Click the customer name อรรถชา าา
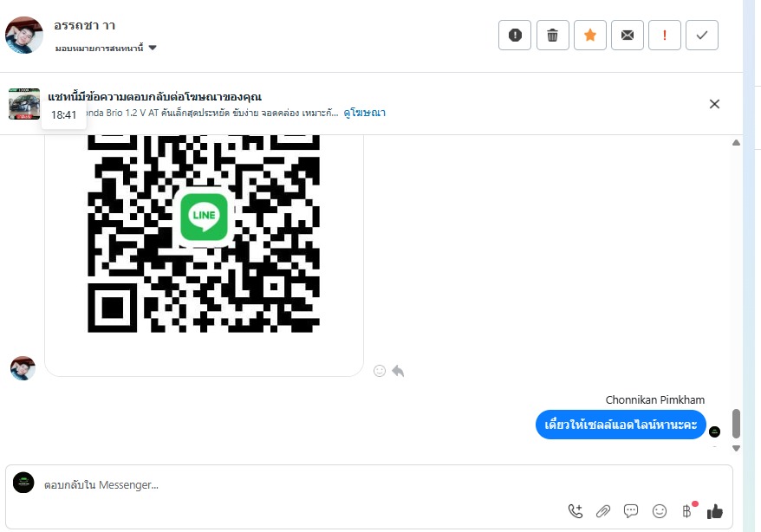The height and width of the screenshot is (532, 761). point(84,26)
